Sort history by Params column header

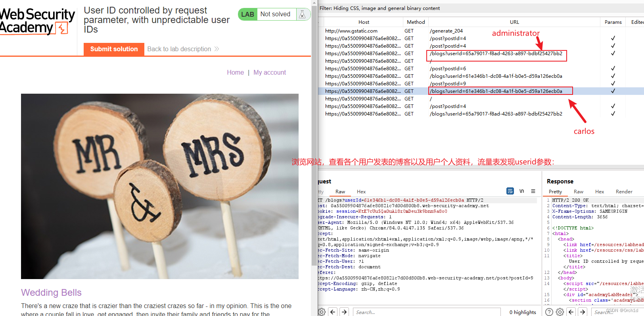(613, 22)
